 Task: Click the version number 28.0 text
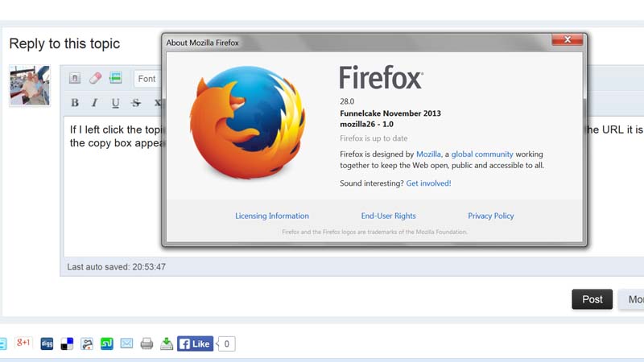pos(347,101)
